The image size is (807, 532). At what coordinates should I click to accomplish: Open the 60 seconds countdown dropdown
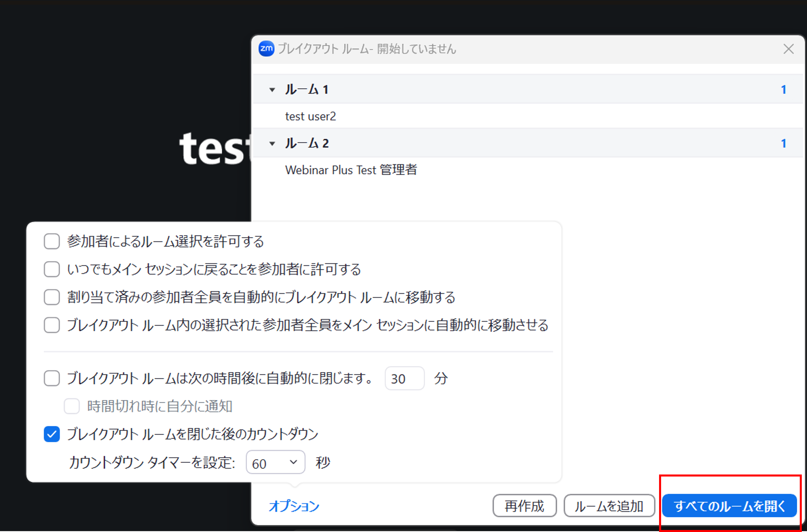click(x=275, y=462)
